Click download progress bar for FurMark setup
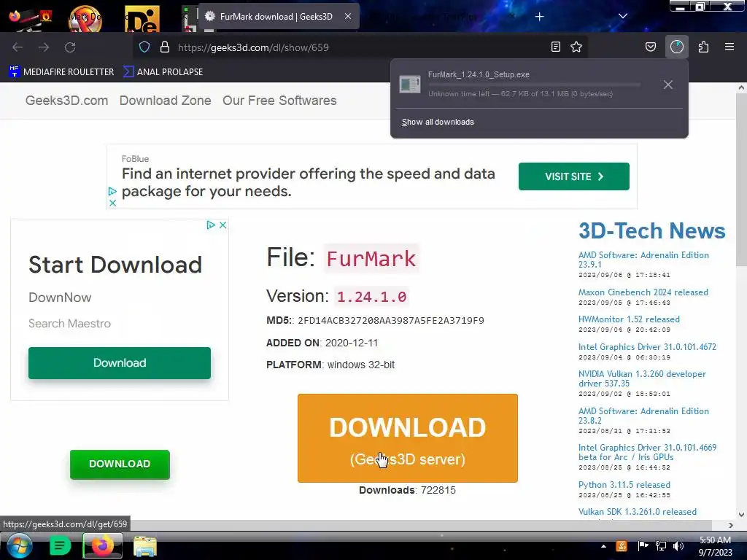This screenshot has width=747, height=560. [534, 85]
